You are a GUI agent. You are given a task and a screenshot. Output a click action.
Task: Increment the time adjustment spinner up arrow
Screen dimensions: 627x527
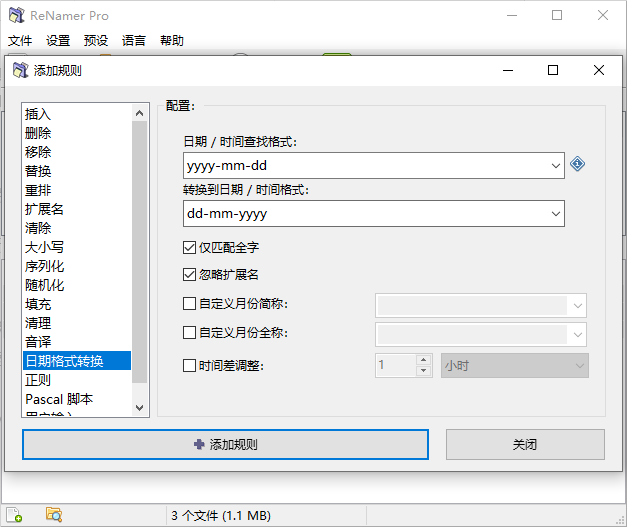point(423,359)
